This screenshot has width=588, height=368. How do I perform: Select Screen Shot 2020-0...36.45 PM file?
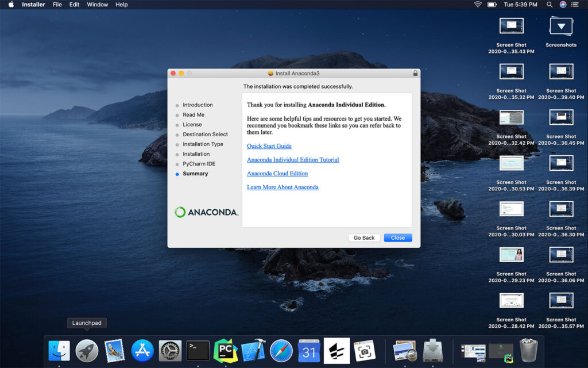(561, 117)
